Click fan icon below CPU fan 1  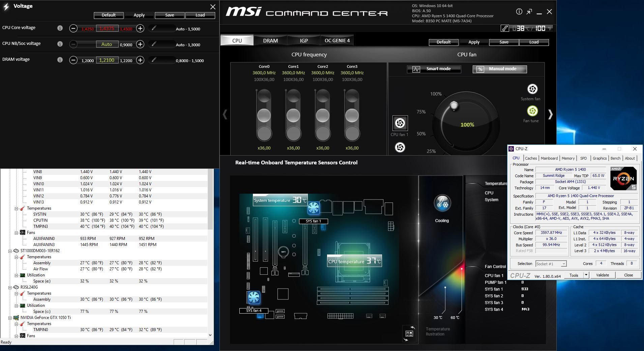400,147
